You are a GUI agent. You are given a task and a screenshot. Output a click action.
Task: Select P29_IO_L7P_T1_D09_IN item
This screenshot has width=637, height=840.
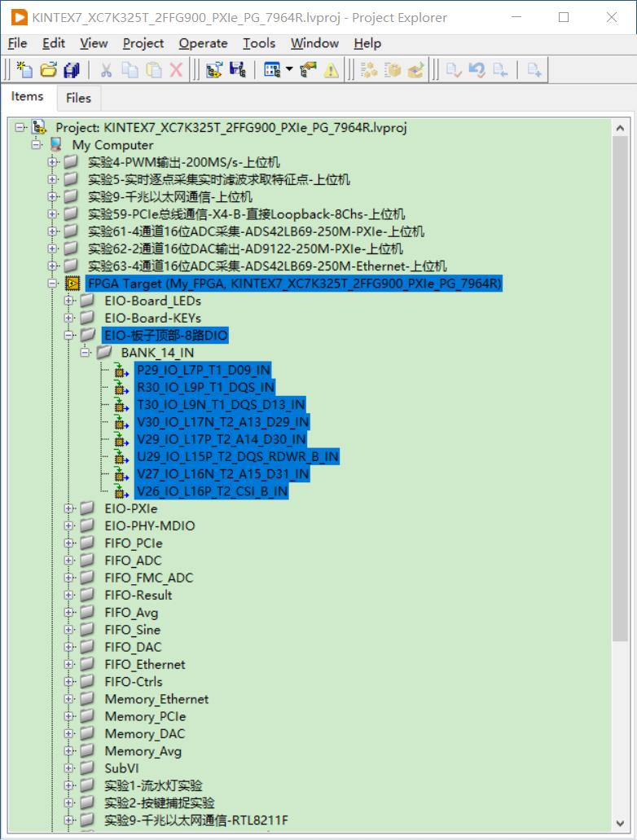pyautogui.click(x=203, y=370)
